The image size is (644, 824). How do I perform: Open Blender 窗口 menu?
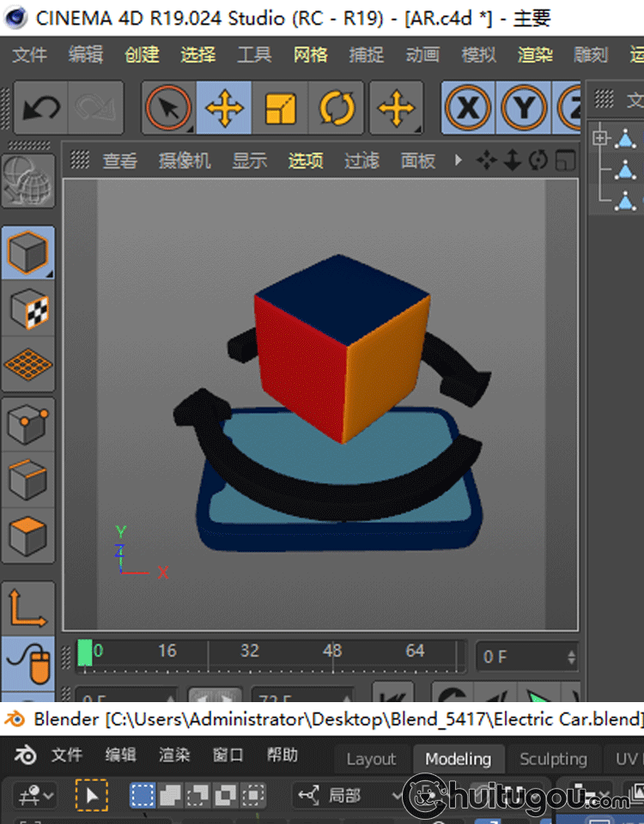[x=228, y=755]
